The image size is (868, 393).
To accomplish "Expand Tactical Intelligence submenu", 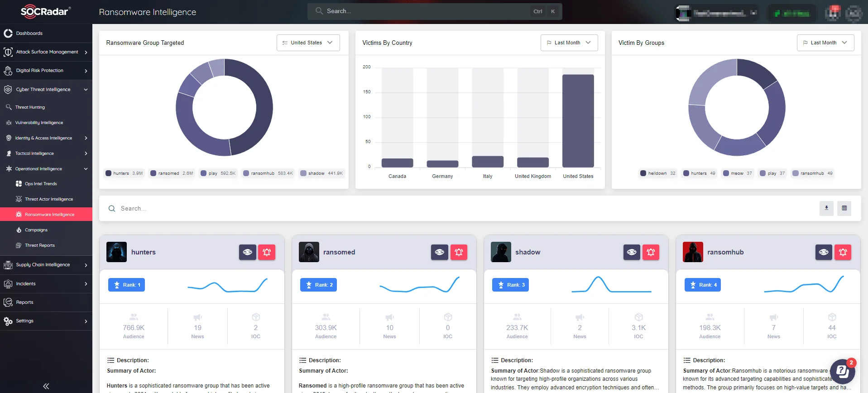I will 46,153.
